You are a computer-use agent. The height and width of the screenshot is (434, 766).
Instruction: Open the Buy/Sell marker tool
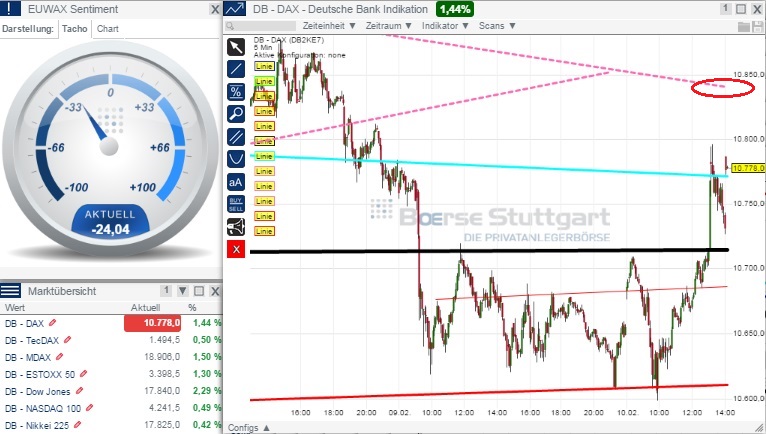click(236, 204)
